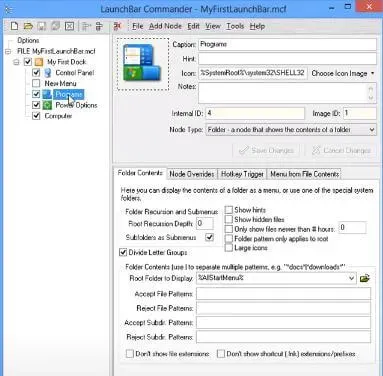Click the Programs icon image preview
The width and height of the screenshot is (383, 376).
pos(143,64)
